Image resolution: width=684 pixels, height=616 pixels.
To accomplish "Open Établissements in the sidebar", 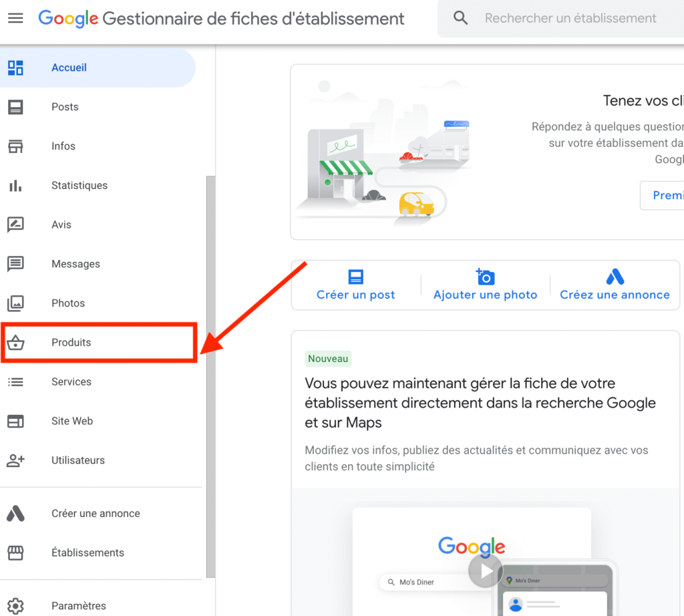I will pyautogui.click(x=98, y=553).
